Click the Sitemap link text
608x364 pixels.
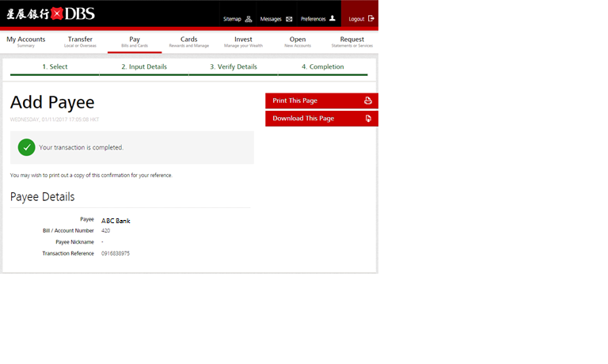click(x=232, y=18)
